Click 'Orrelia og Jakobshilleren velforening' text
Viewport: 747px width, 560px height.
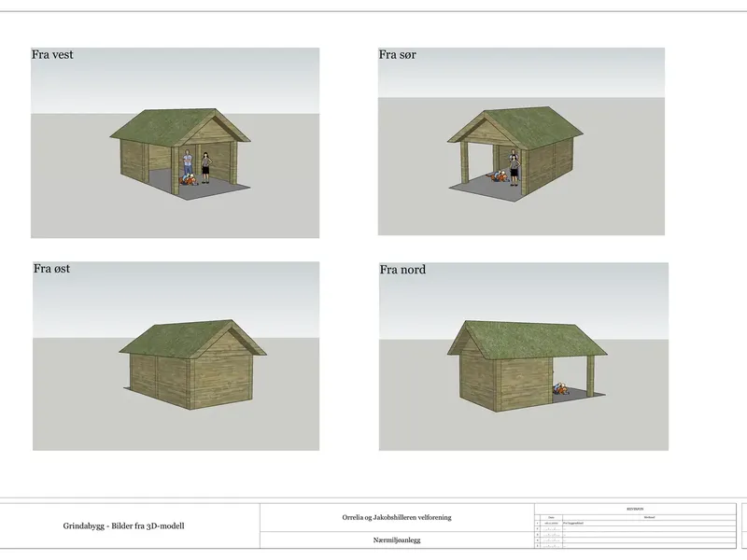[x=396, y=517]
